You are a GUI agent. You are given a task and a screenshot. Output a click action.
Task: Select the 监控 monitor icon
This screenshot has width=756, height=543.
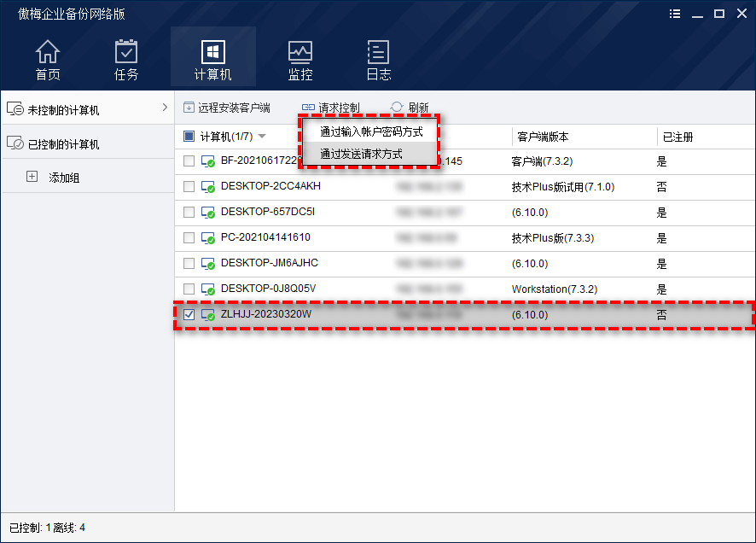pos(300,52)
